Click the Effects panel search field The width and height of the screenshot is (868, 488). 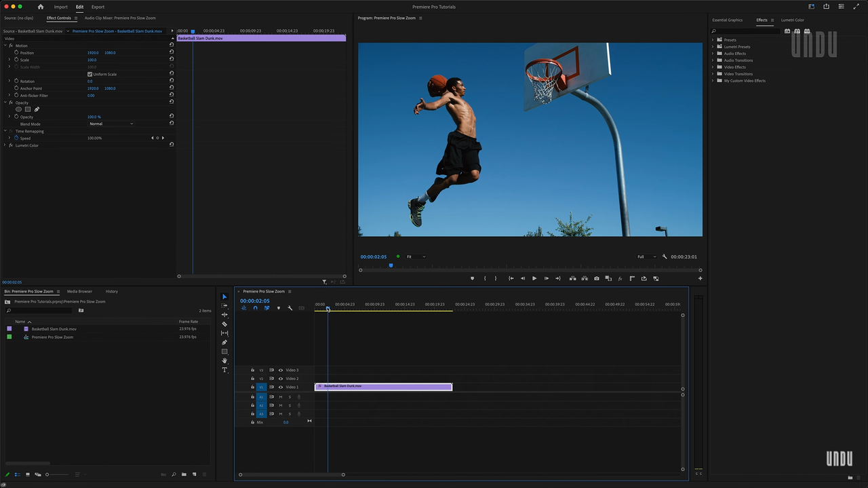coord(745,31)
